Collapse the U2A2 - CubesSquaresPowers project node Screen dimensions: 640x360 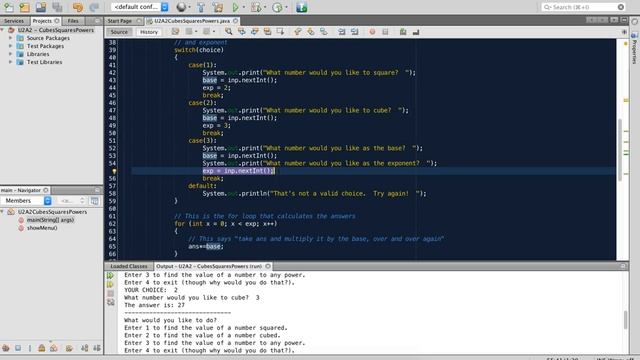pyautogui.click(x=2, y=30)
